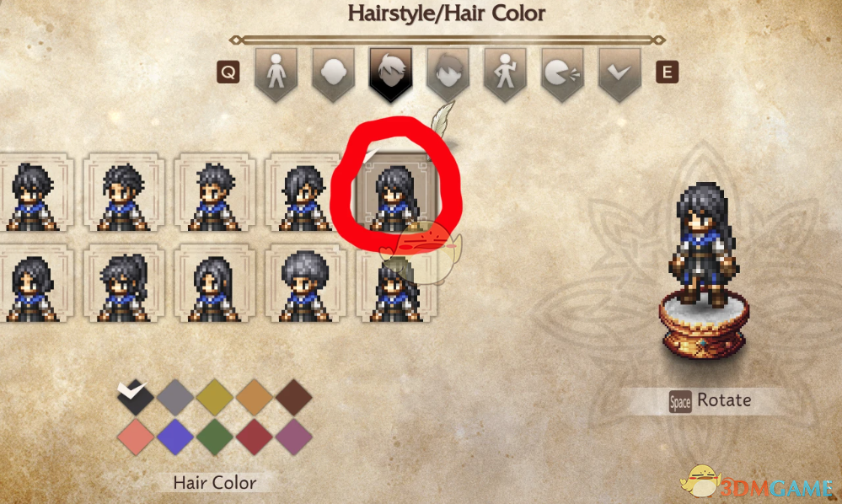
Task: Click the E next-tab key icon
Action: tap(667, 72)
